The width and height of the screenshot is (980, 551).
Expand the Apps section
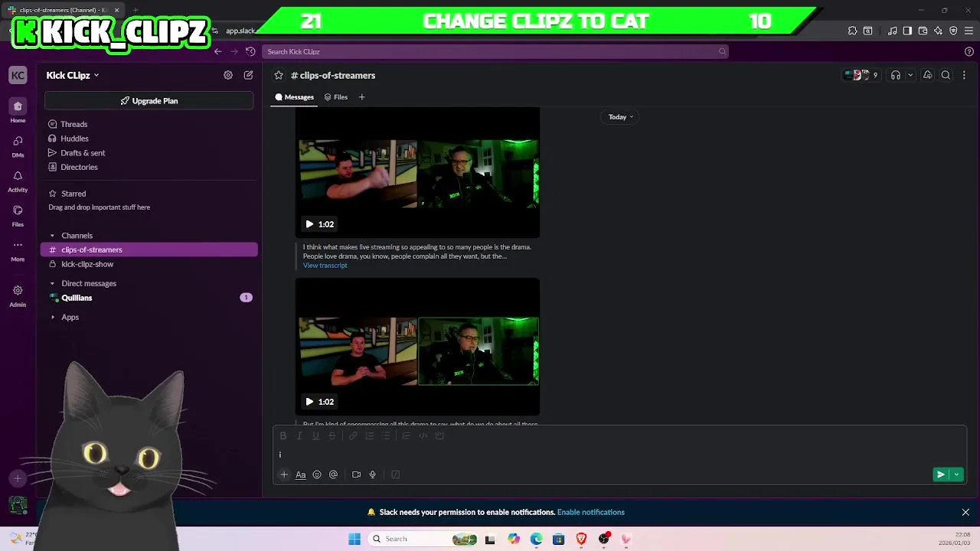[x=52, y=317]
